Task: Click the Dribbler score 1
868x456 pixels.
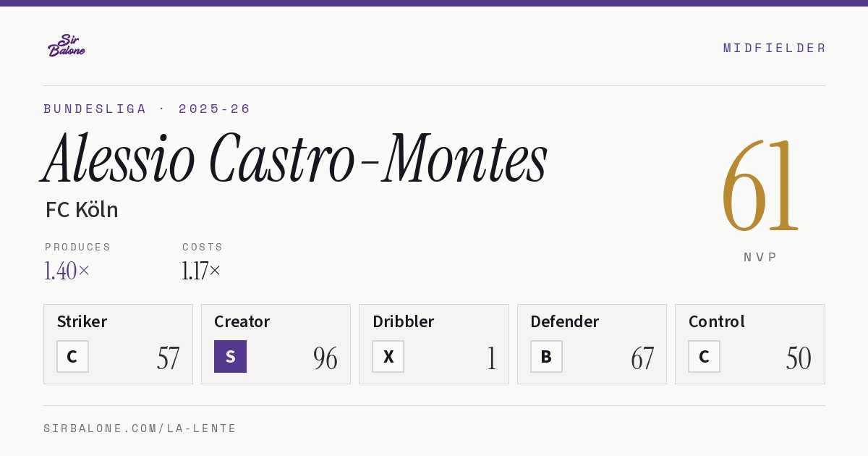Action: coord(492,358)
